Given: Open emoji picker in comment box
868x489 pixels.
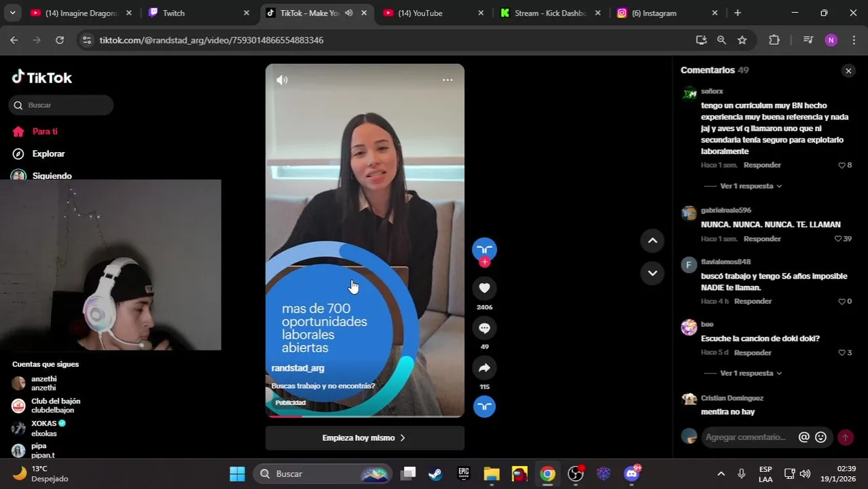Looking at the screenshot, I should tap(820, 437).
